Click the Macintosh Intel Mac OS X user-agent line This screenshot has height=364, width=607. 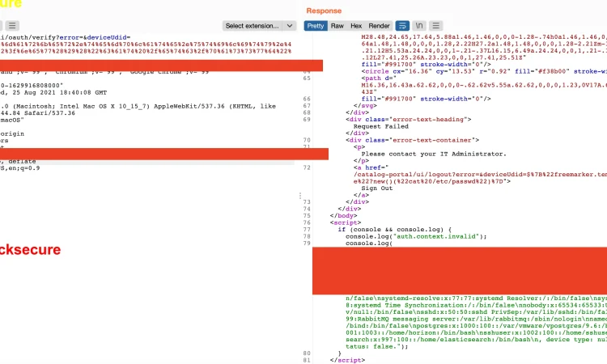138,106
